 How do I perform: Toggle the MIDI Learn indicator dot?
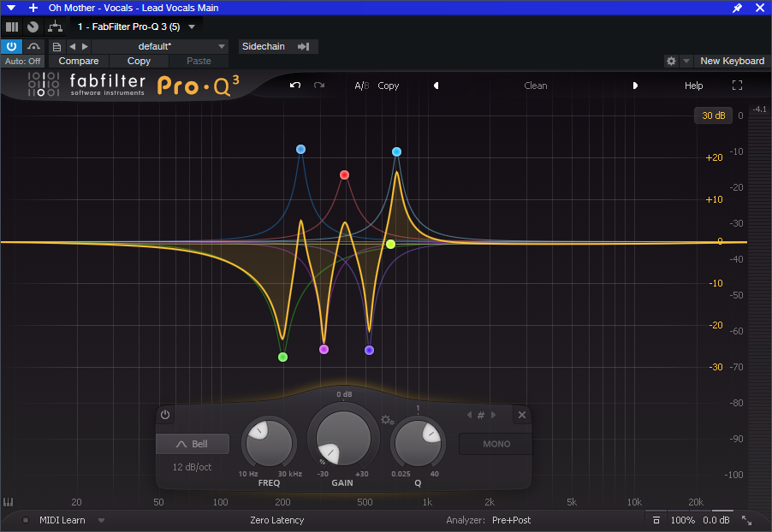click(25, 520)
